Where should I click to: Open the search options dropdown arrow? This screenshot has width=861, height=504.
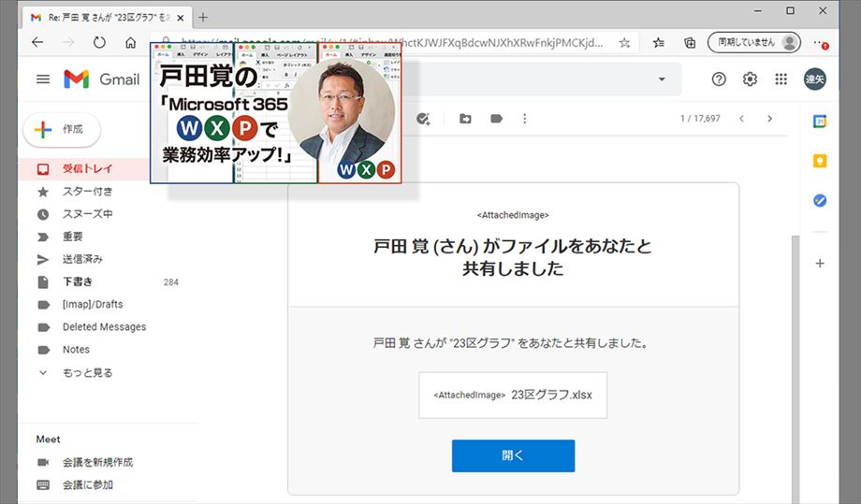click(x=663, y=79)
